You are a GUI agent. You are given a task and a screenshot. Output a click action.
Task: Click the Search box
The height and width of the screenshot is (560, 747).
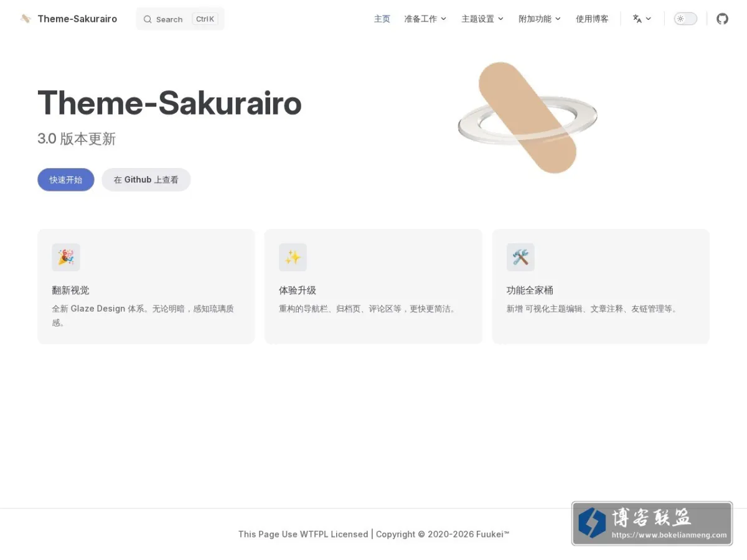coord(180,19)
